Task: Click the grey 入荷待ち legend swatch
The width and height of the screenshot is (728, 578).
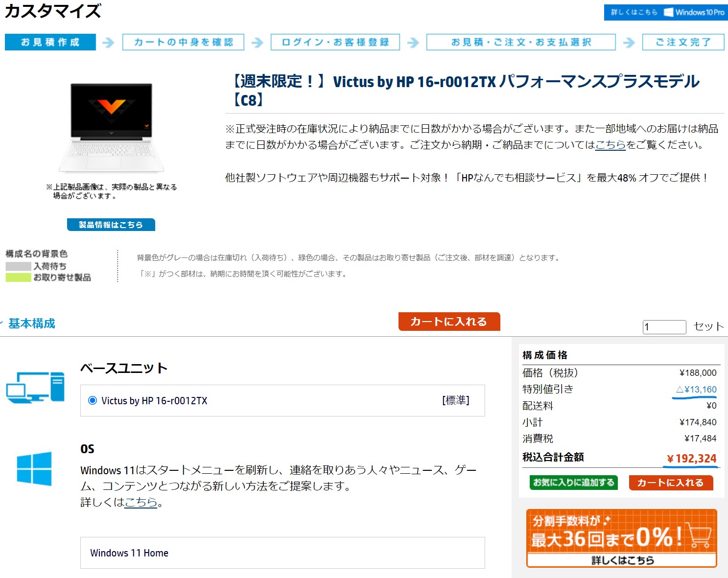Action: 18,266
